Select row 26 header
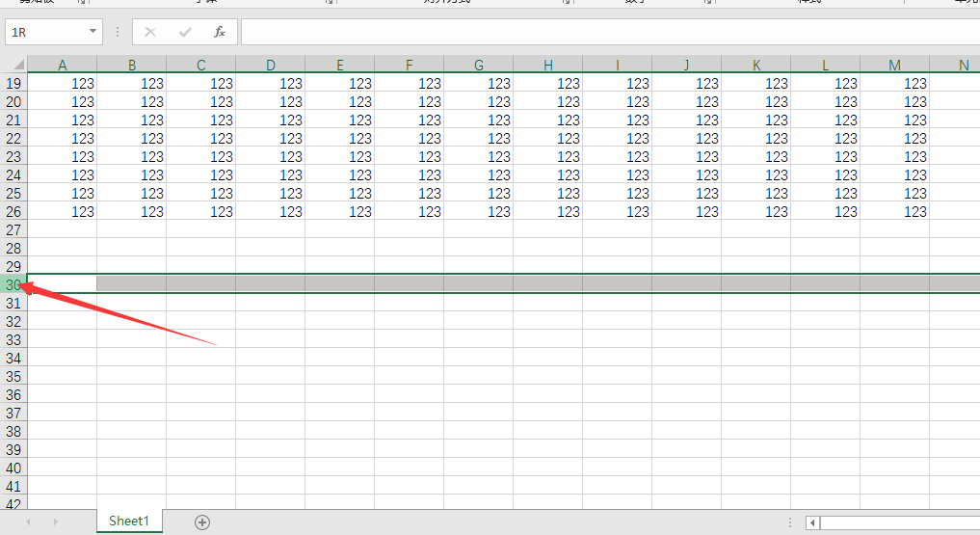The image size is (980, 535). click(x=13, y=211)
